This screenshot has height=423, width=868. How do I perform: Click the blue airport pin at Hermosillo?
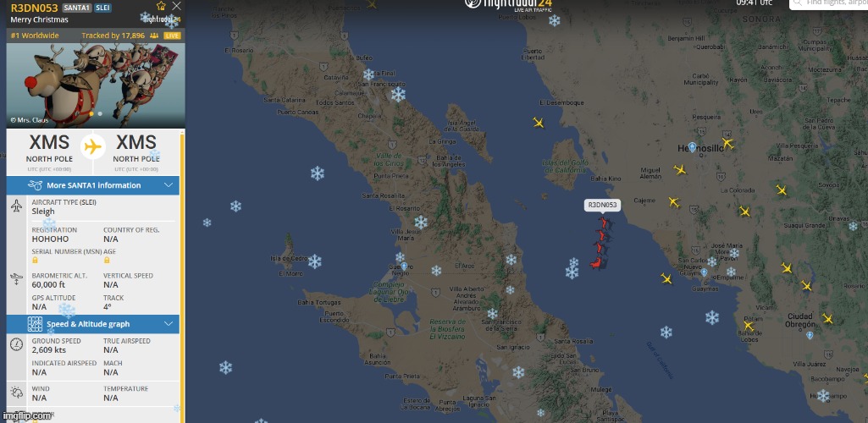pyautogui.click(x=692, y=147)
